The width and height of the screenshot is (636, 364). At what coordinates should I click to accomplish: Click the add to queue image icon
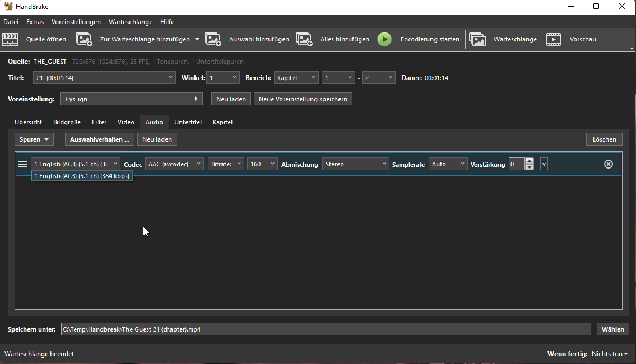tap(84, 39)
